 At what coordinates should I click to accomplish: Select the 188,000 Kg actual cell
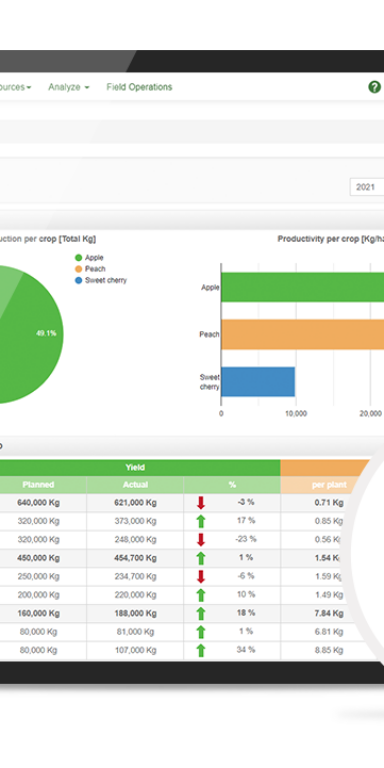tap(135, 613)
